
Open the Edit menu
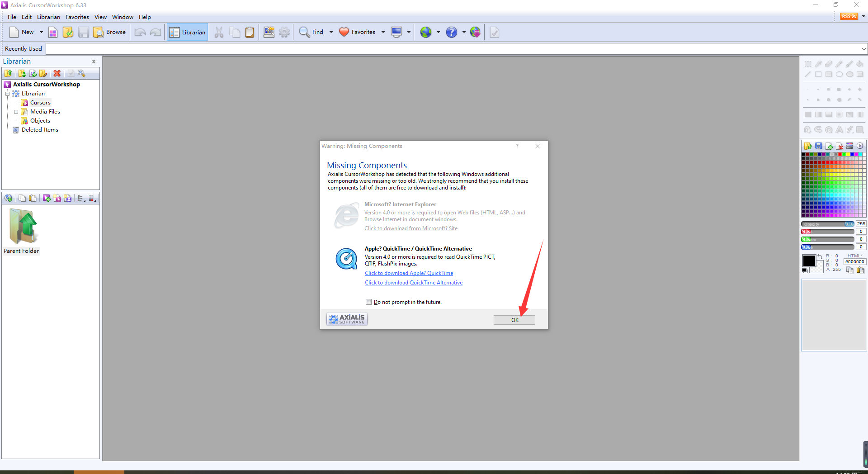pyautogui.click(x=27, y=17)
